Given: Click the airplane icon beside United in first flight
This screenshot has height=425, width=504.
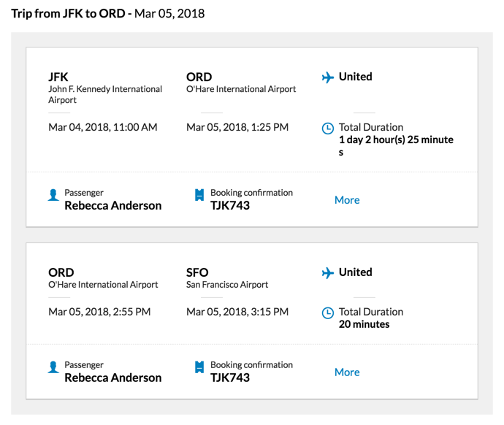Looking at the screenshot, I should pyautogui.click(x=327, y=77).
